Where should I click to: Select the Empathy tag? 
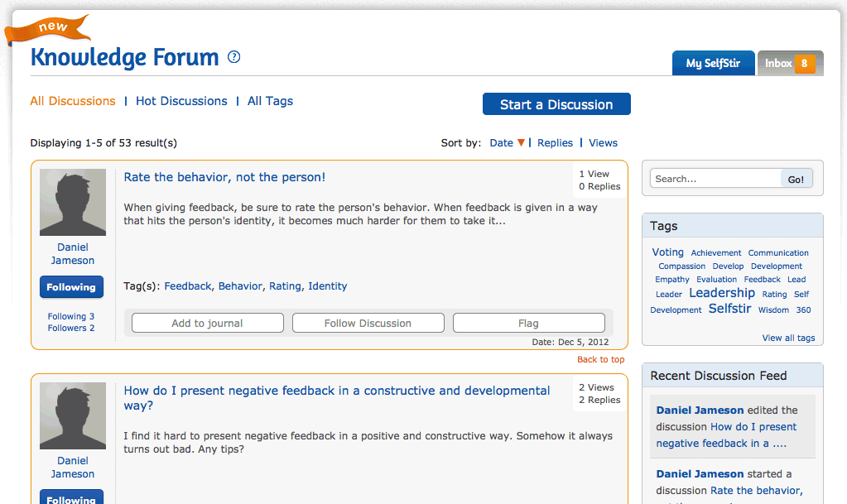[672, 279]
